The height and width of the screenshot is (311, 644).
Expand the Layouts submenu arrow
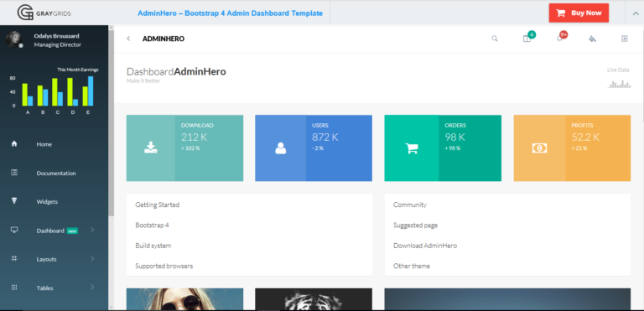(92, 258)
